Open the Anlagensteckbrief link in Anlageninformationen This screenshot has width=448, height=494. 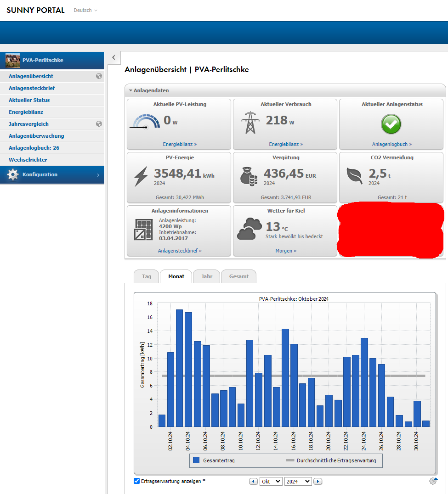180,251
